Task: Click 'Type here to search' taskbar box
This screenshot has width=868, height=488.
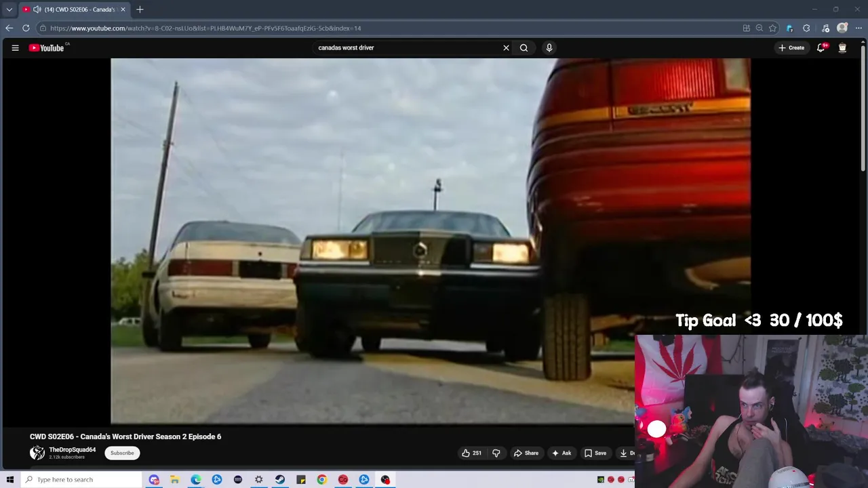Action: [x=81, y=479]
